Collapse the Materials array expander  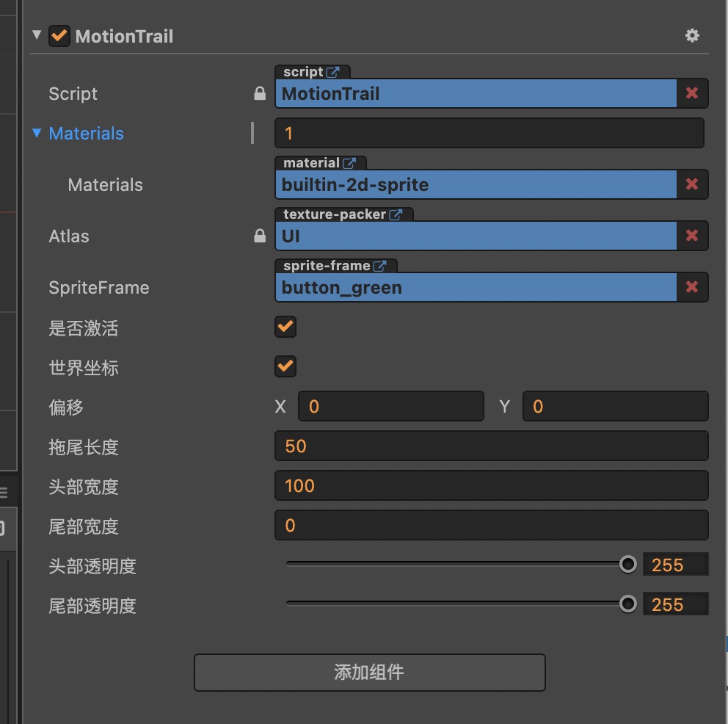37,134
